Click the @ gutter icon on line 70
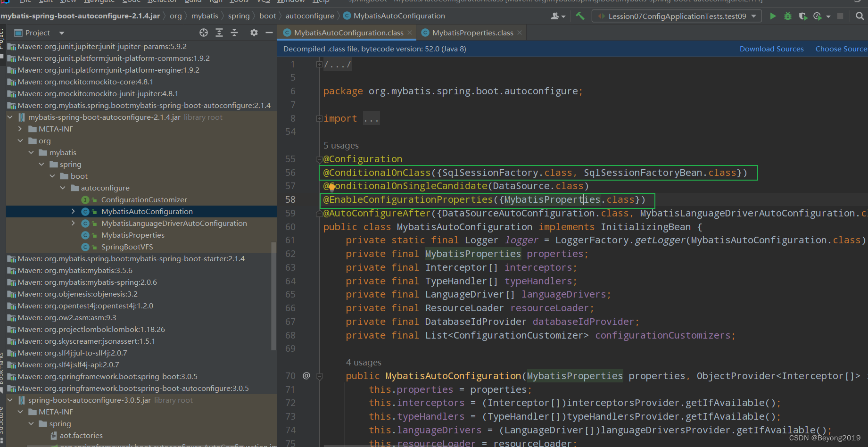Screen dimensions: 868x447 click(x=306, y=376)
